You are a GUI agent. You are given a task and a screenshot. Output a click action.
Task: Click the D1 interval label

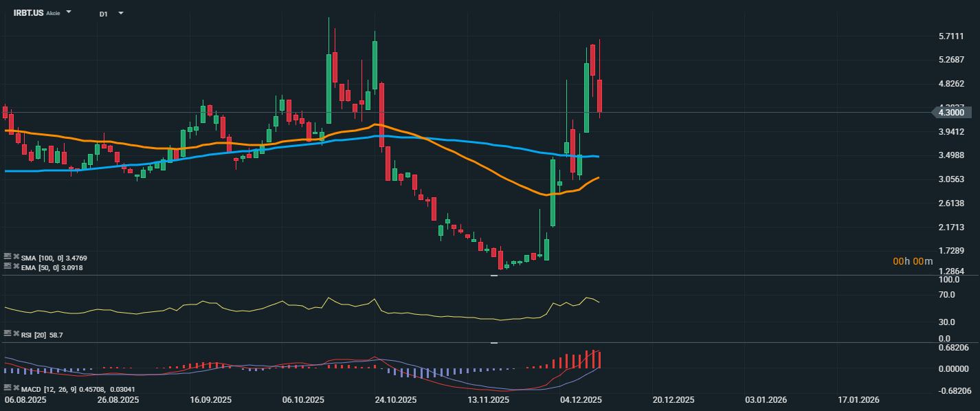tap(103, 14)
